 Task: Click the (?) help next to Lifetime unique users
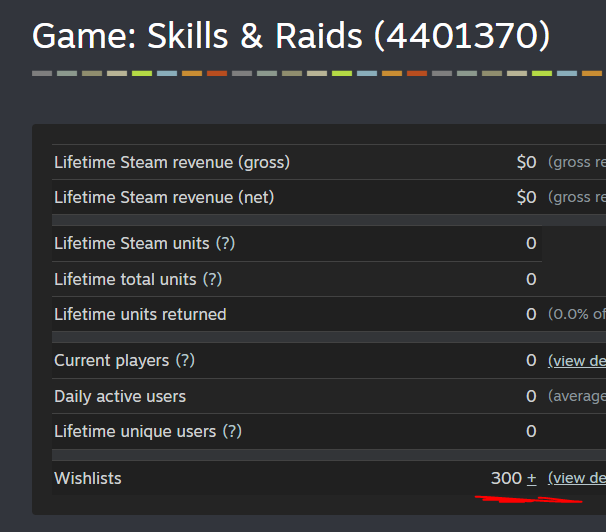(232, 431)
